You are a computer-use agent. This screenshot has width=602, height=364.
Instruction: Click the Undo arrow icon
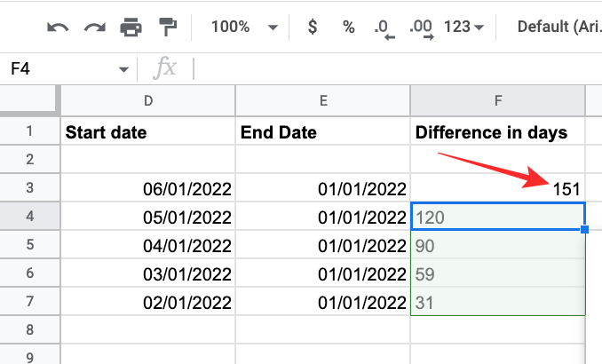pyautogui.click(x=58, y=28)
